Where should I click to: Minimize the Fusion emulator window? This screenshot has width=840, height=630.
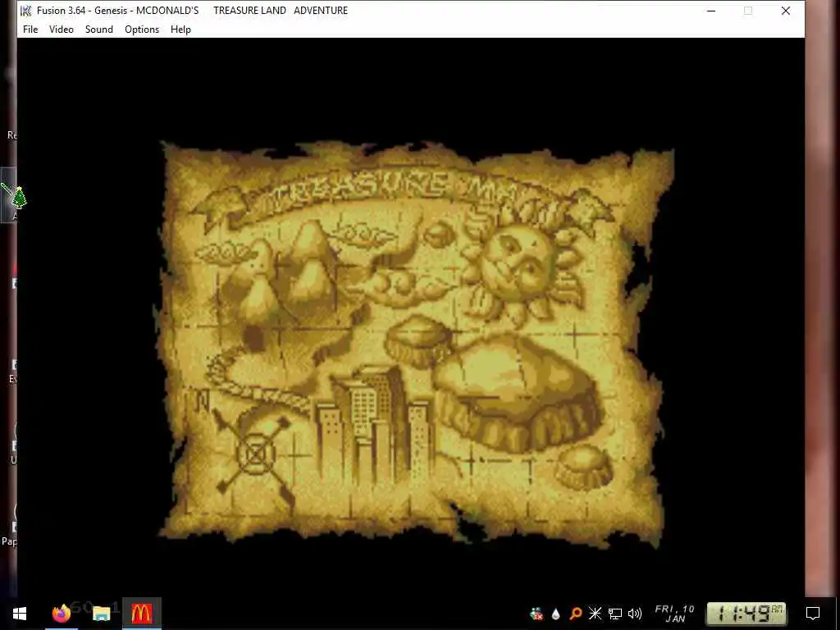coord(711,11)
